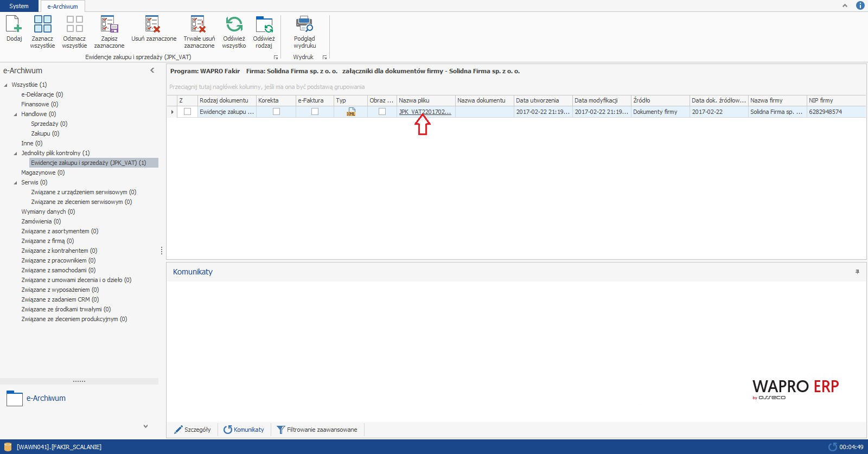Image resolution: width=868 pixels, height=454 pixels.
Task: Click the e-Archiwum folder icon at bottom
Action: click(x=15, y=398)
